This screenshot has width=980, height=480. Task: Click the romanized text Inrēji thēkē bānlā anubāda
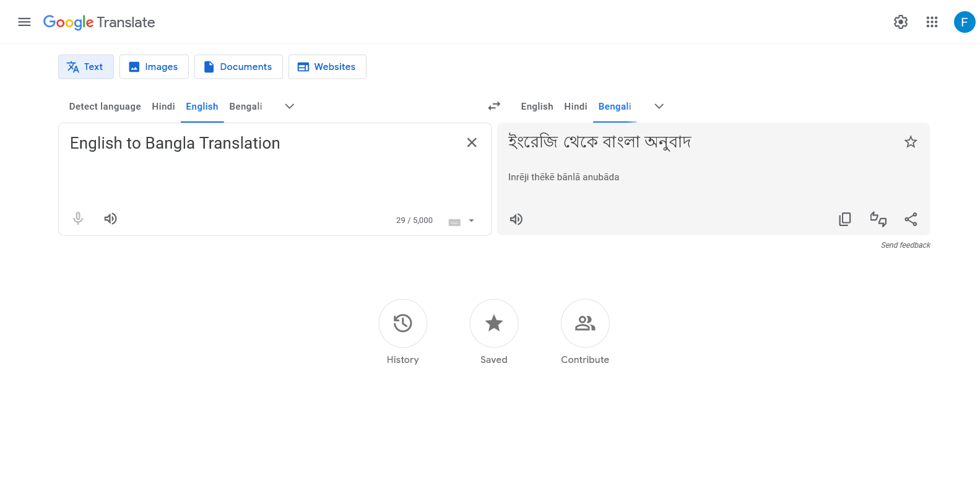563,177
